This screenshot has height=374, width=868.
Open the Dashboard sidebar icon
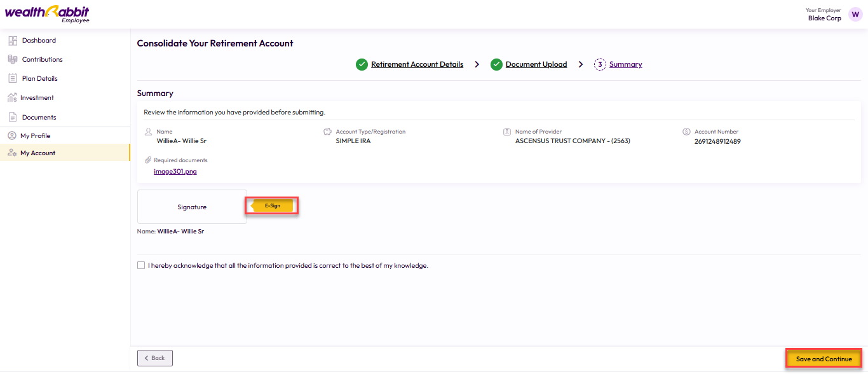(x=13, y=41)
